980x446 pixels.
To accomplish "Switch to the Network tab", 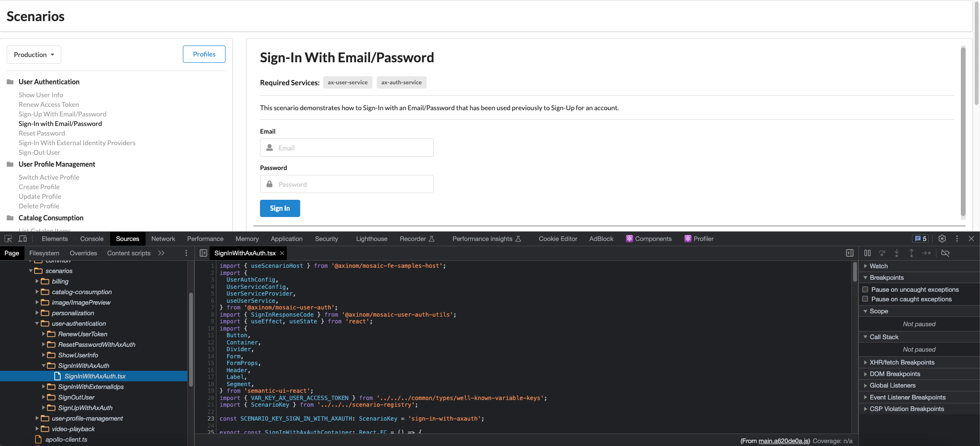I will [x=163, y=238].
